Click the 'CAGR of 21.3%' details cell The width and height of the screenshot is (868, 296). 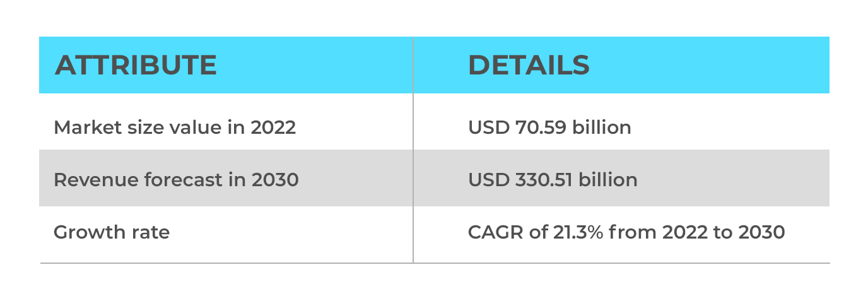(x=621, y=234)
